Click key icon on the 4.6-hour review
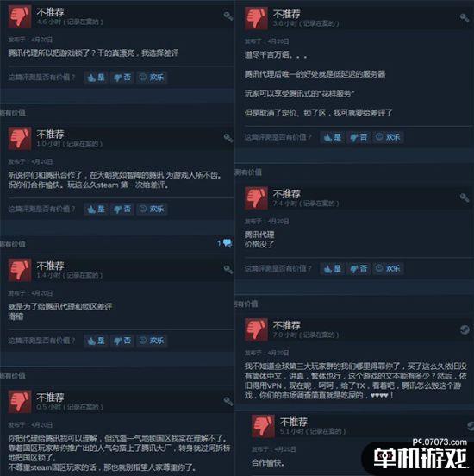The image size is (474, 476). pos(228,16)
